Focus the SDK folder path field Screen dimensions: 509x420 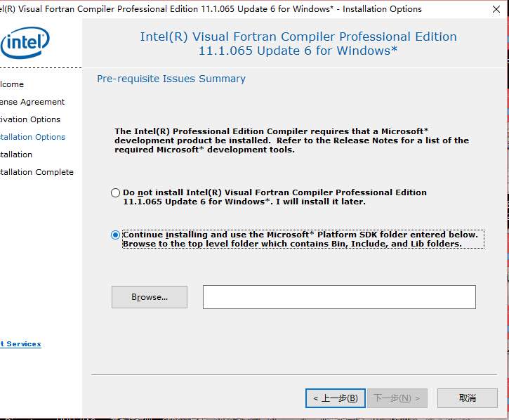click(339, 297)
